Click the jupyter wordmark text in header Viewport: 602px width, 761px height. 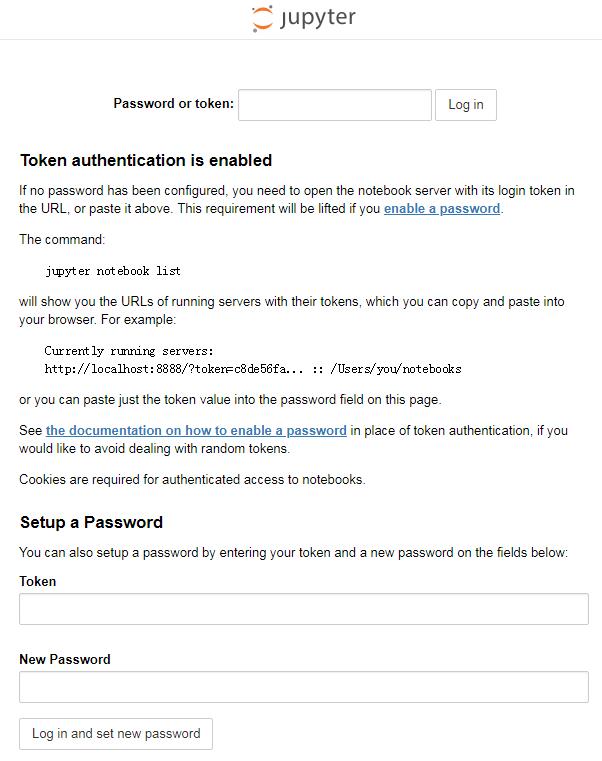[x=318, y=18]
